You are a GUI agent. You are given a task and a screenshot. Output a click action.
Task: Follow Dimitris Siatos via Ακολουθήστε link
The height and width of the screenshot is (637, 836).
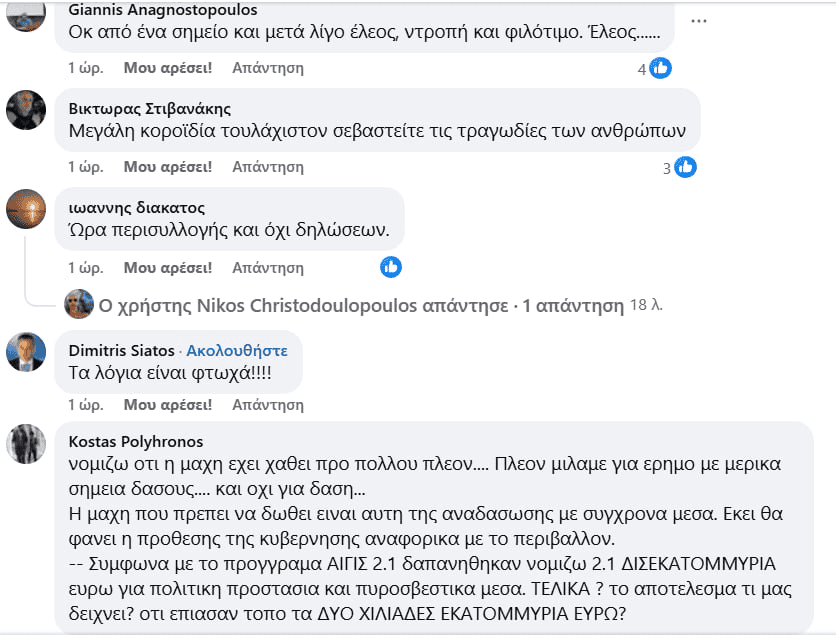tap(237, 351)
